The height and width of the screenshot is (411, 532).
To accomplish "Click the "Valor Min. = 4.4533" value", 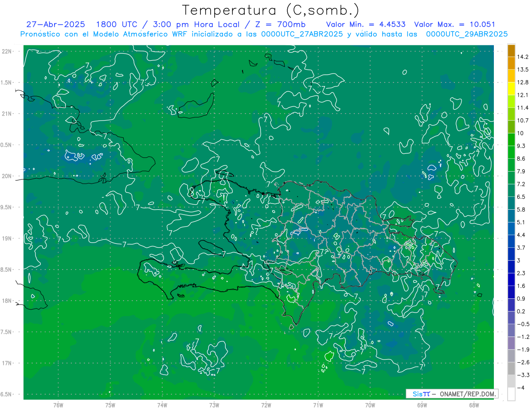I will [366, 24].
